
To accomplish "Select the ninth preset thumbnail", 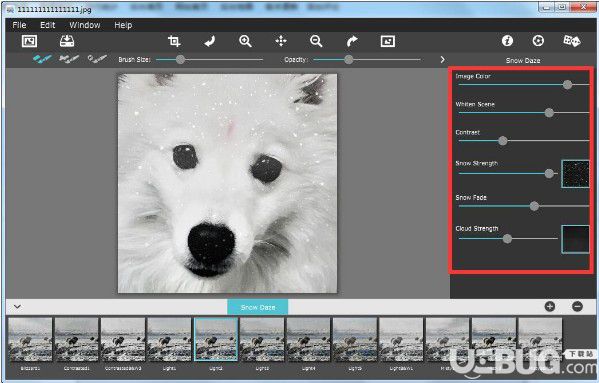I will (401, 339).
